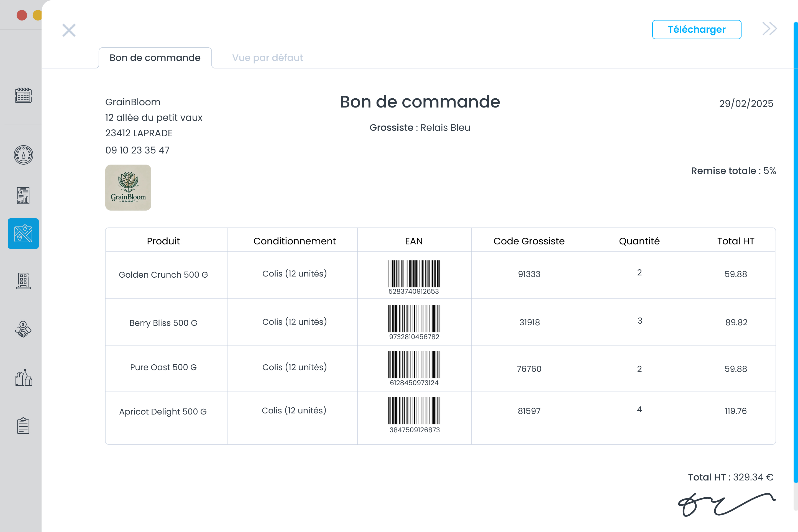Click the Télécharger button
This screenshot has width=798, height=532.
pos(697,30)
